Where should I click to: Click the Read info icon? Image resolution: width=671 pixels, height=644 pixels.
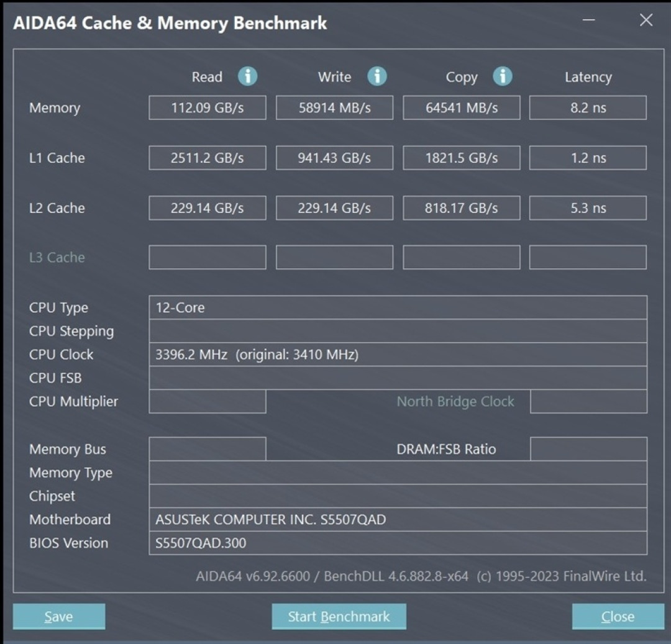(247, 76)
